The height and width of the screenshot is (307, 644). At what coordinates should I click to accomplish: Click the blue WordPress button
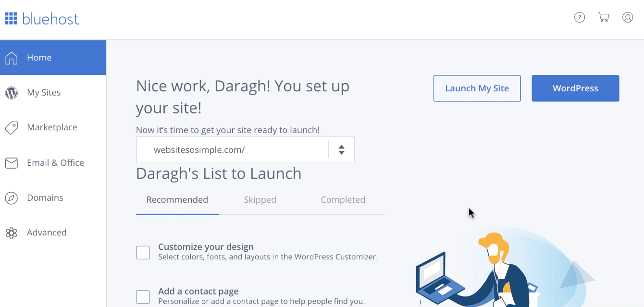(575, 88)
